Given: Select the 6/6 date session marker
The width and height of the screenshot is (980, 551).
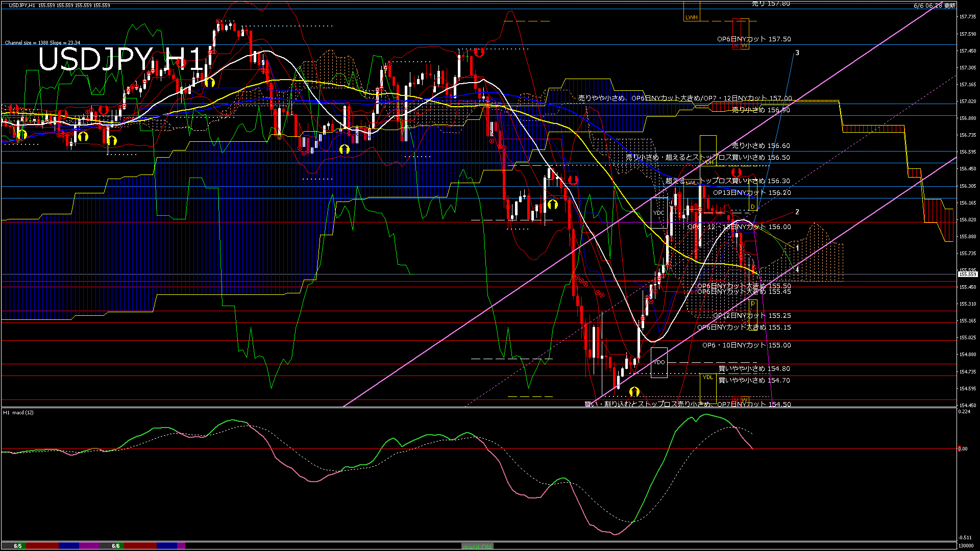Looking at the screenshot, I should [x=116, y=546].
